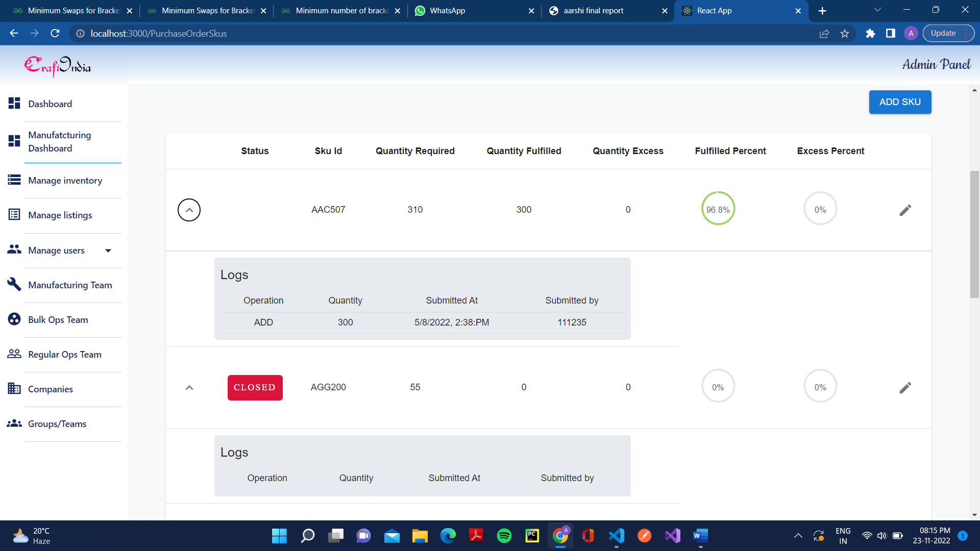
Task: Open Manufacturing Team via wrench icon
Action: (14, 284)
